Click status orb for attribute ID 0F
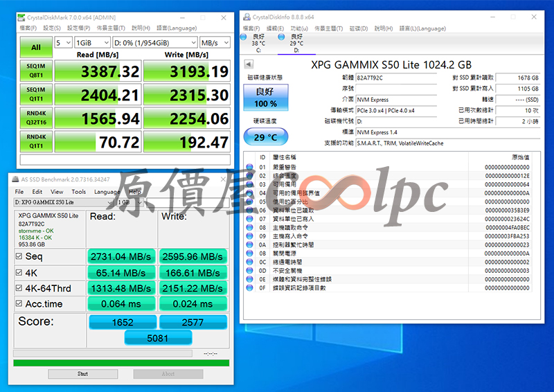Viewport: 554px width, 392px height. (x=249, y=287)
